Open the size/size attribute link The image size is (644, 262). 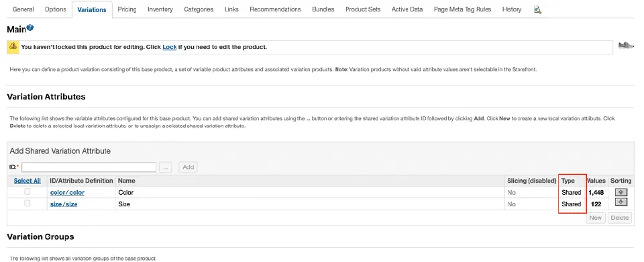coord(64,204)
